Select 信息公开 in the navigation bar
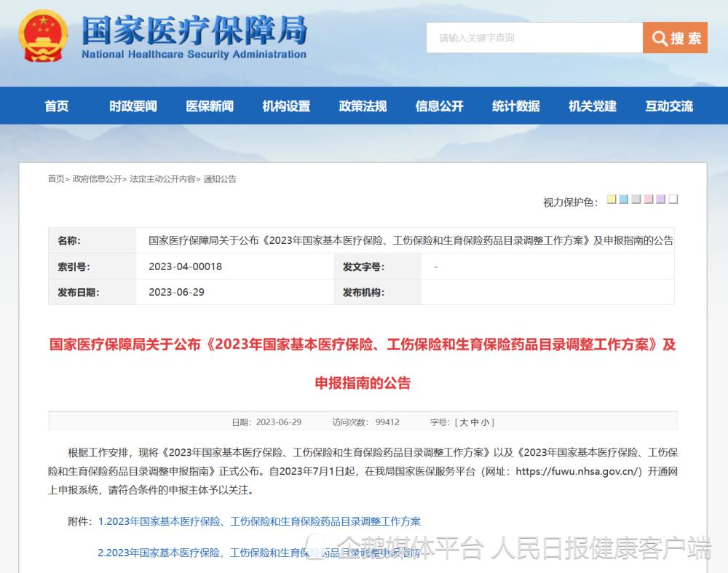The image size is (728, 573). click(439, 106)
